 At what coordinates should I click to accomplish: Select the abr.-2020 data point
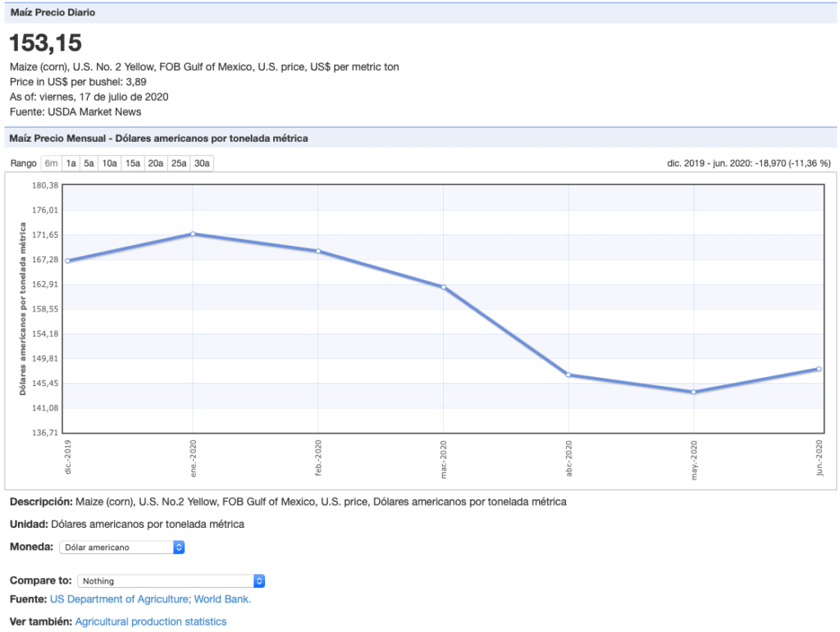point(568,375)
